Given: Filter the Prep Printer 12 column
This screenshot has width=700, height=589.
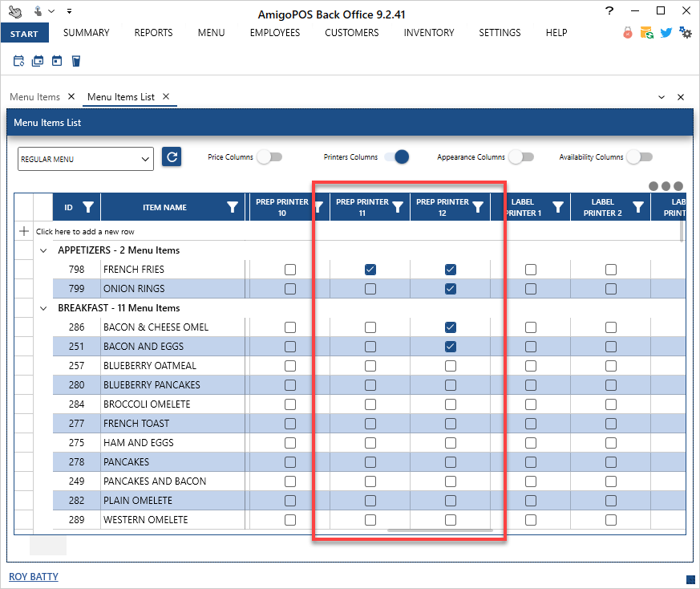Looking at the screenshot, I should tap(478, 207).
